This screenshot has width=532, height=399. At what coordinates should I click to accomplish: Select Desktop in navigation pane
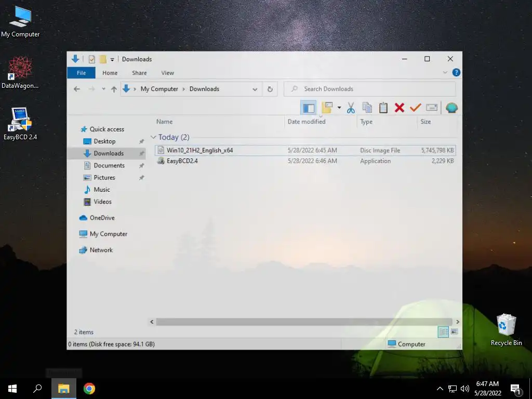click(104, 141)
